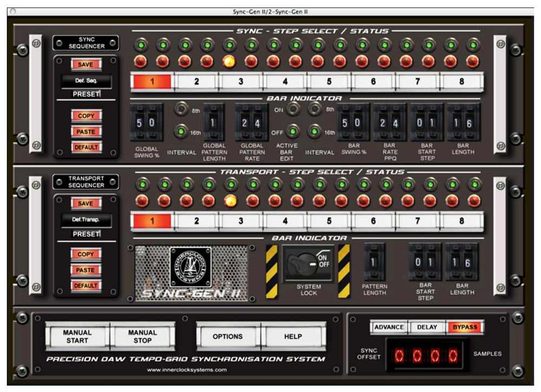Image resolution: width=541 pixels, height=392 pixels.
Task: Click the Transport Bar Length counter
Action: [x=461, y=262]
